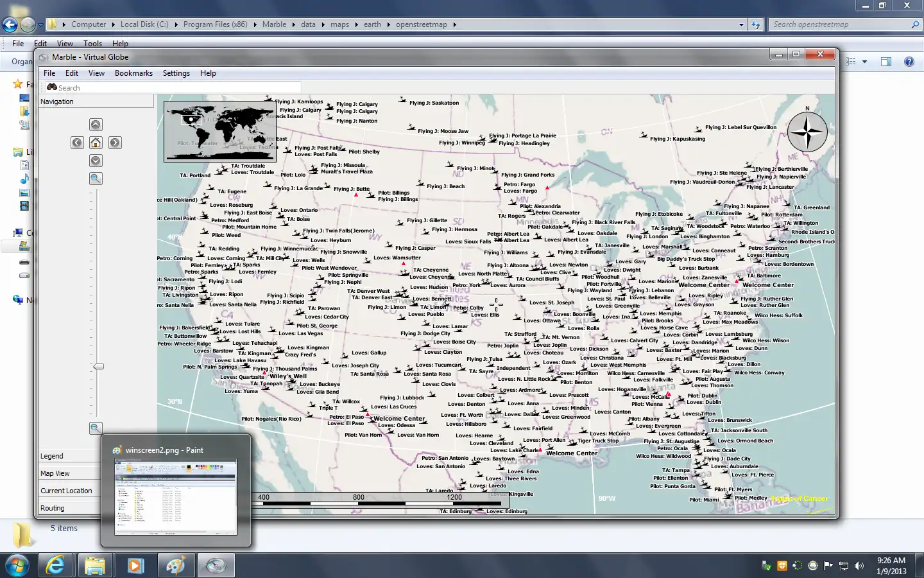Open the network icon in system tray
Viewport: 924px width, 578px height.
point(844,566)
